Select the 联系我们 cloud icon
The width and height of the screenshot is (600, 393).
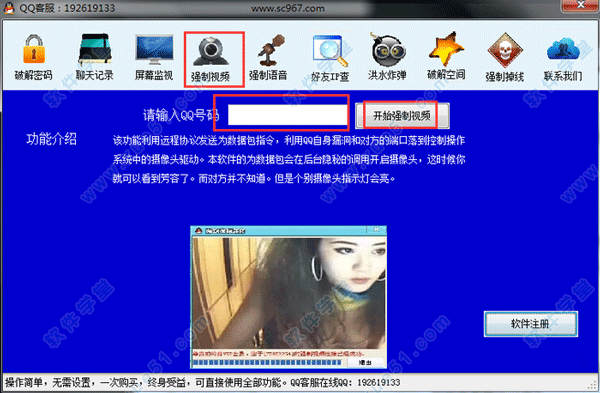[x=563, y=49]
